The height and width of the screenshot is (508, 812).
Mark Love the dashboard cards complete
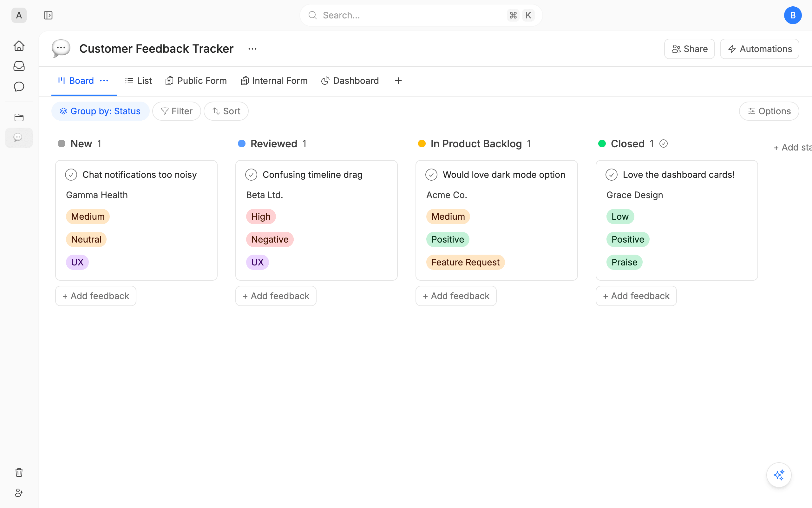point(612,175)
